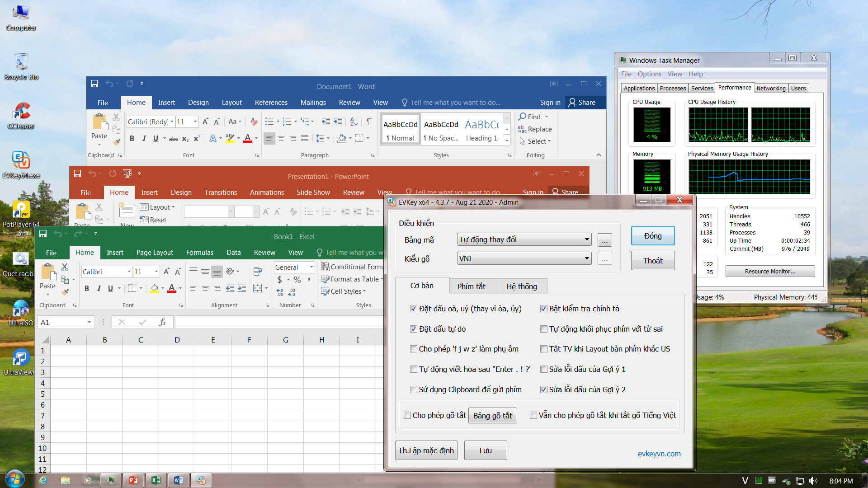The height and width of the screenshot is (488, 868).
Task: Toggle Word bullet list icon
Action: [269, 122]
